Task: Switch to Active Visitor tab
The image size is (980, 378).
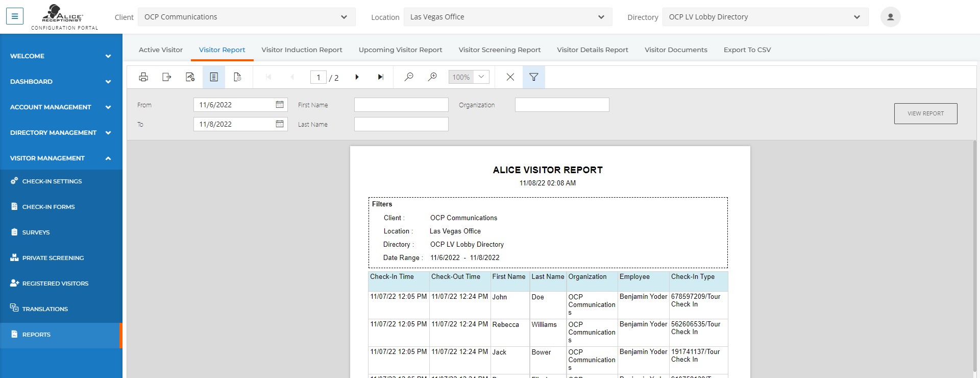Action: point(161,50)
